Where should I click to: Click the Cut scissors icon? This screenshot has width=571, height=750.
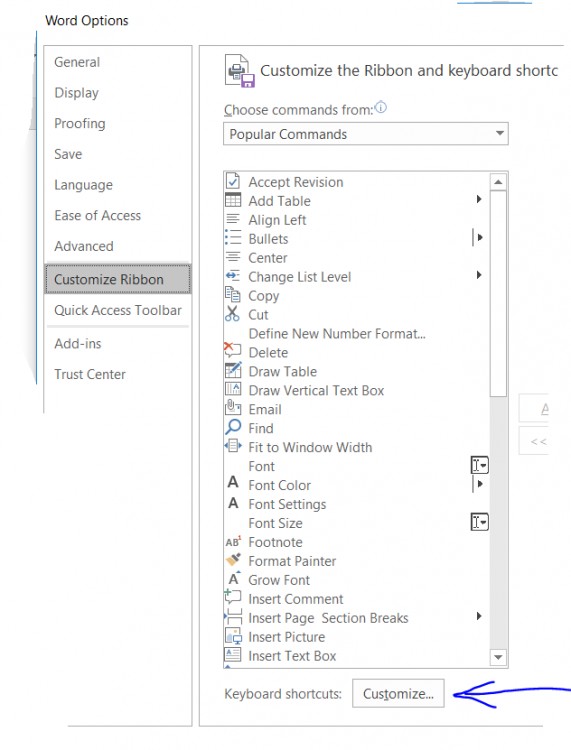[x=232, y=314]
